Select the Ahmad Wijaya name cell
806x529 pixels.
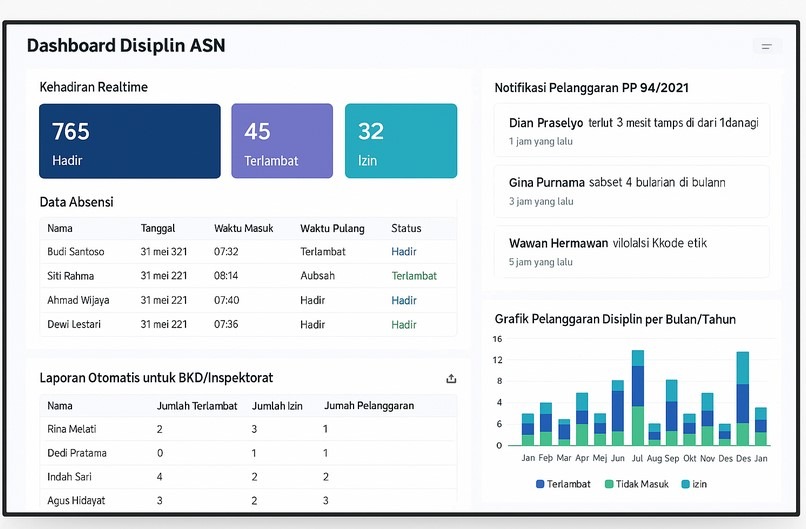78,300
